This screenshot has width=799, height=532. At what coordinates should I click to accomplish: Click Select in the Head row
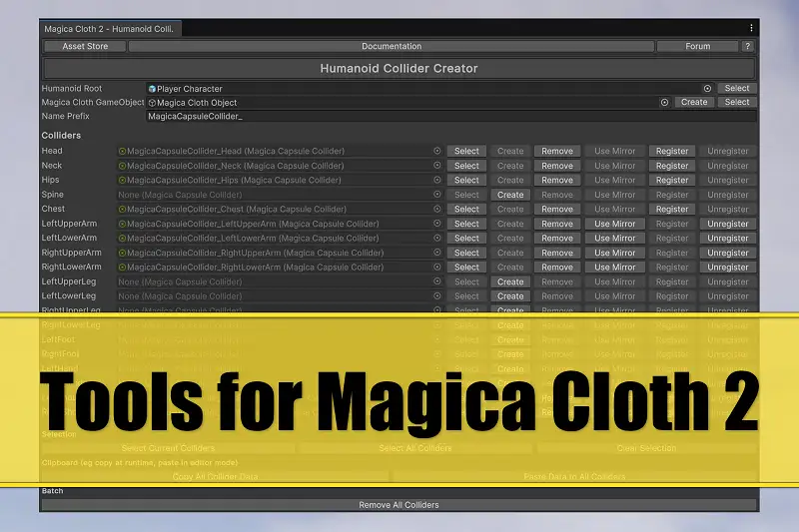pyautogui.click(x=466, y=151)
